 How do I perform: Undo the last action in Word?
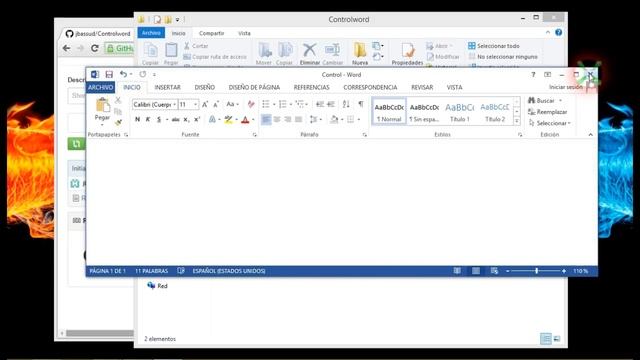pyautogui.click(x=123, y=74)
